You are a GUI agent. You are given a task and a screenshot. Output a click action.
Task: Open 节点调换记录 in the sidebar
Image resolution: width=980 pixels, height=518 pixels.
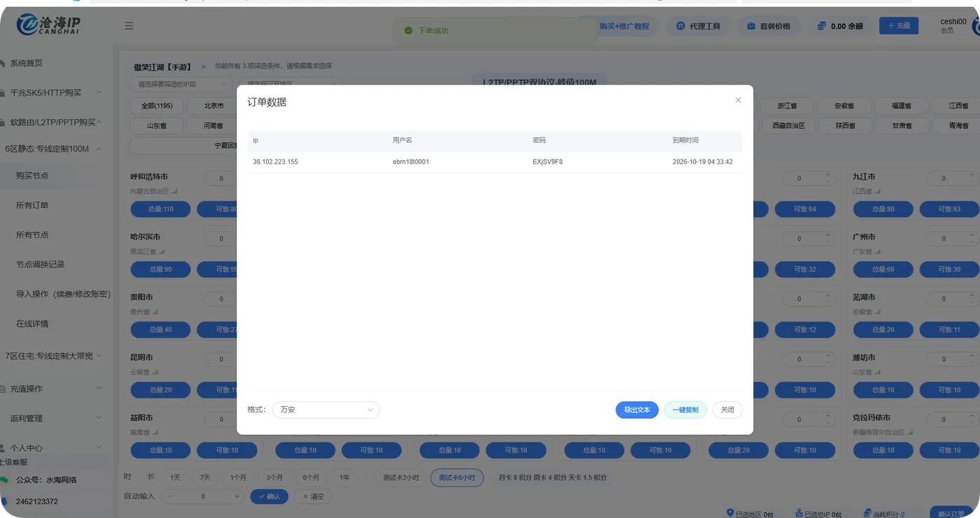click(41, 265)
